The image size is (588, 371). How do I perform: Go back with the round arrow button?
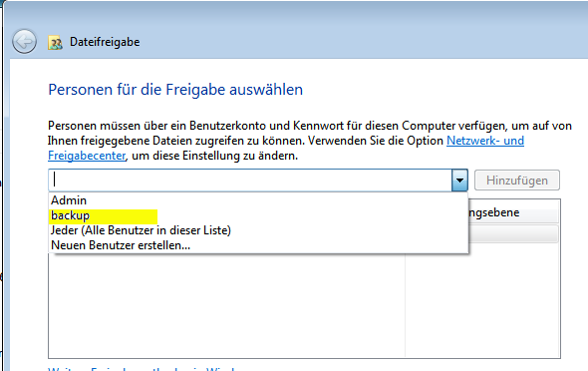[24, 41]
